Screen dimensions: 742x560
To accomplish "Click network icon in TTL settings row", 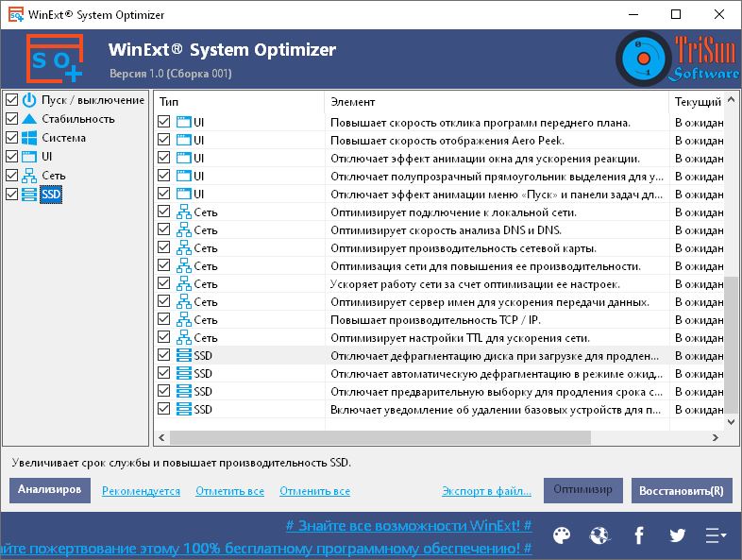I will click(183, 337).
